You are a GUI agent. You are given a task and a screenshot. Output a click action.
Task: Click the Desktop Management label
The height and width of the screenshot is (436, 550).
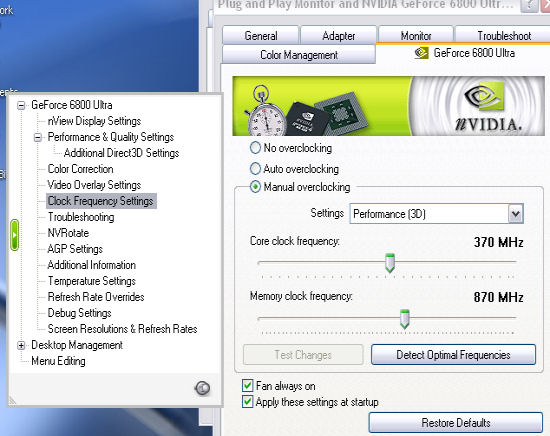(77, 345)
